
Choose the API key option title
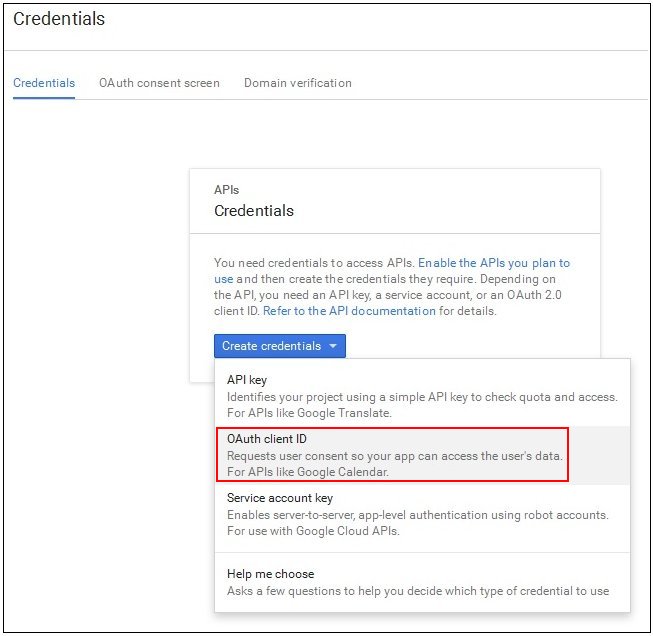[247, 380]
